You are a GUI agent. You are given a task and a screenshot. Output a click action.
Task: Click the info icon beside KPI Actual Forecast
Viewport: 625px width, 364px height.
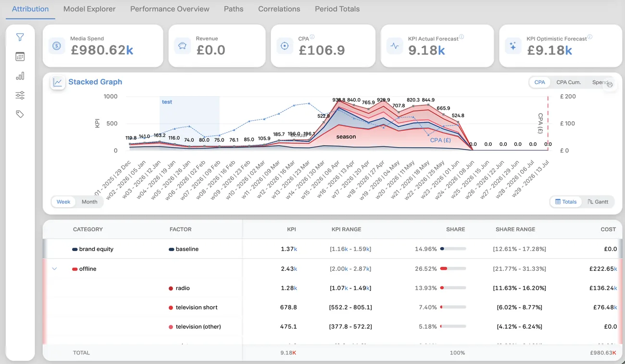coord(462,37)
